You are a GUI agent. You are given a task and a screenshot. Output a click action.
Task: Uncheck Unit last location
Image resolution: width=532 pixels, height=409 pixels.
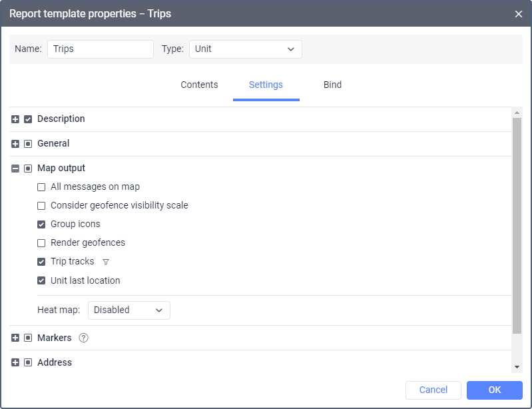[41, 280]
